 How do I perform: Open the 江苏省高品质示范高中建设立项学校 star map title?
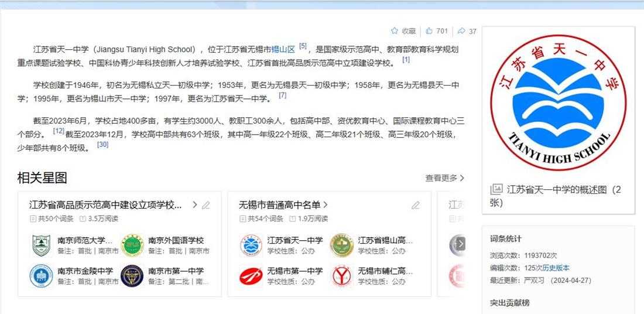[x=105, y=205]
